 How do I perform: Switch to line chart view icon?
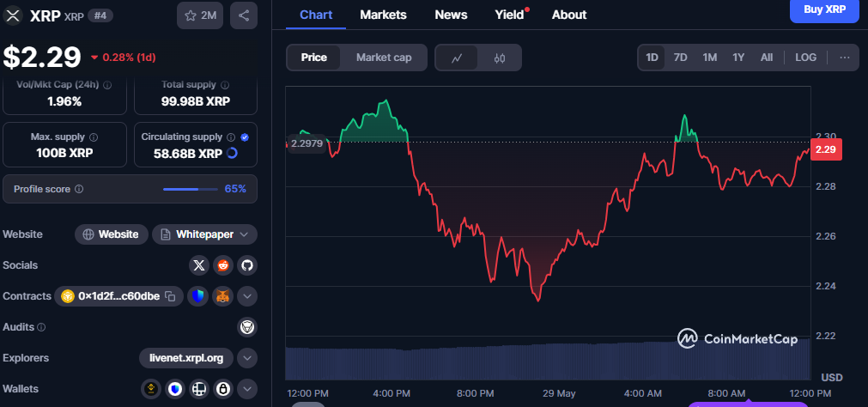pyautogui.click(x=457, y=58)
